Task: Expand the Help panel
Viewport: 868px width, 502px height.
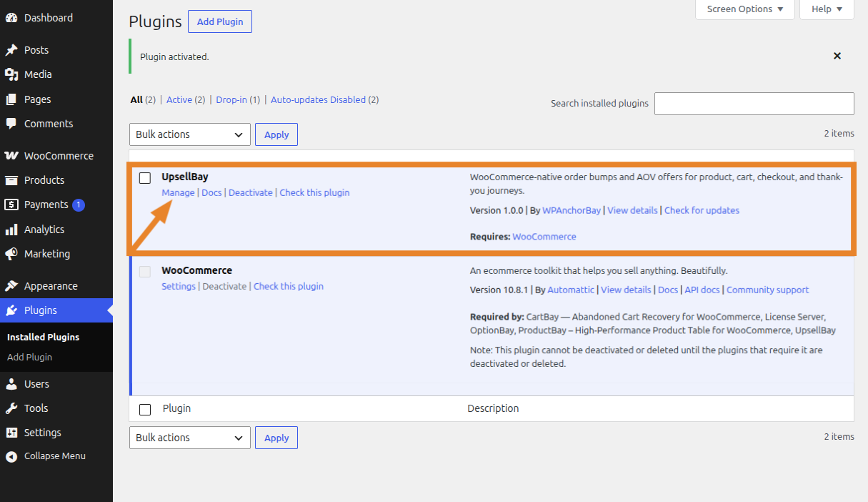Action: [827, 9]
